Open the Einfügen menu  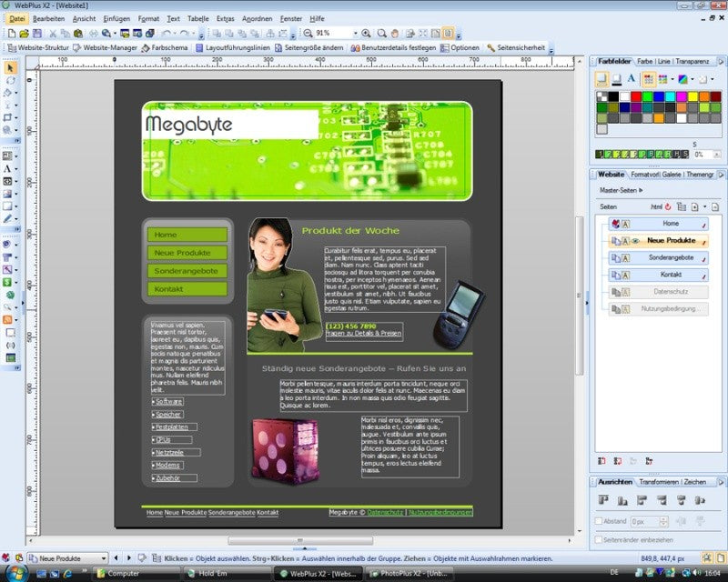click(116, 18)
